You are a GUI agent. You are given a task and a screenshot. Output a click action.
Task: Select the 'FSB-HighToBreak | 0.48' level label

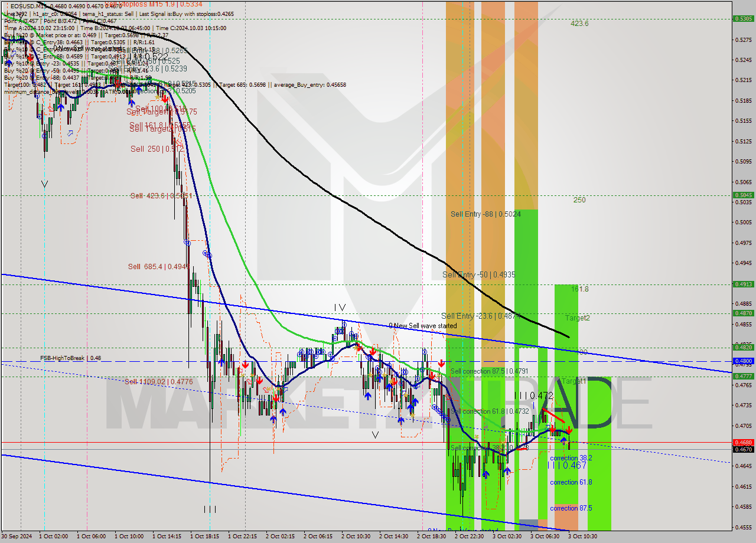pyautogui.click(x=70, y=358)
